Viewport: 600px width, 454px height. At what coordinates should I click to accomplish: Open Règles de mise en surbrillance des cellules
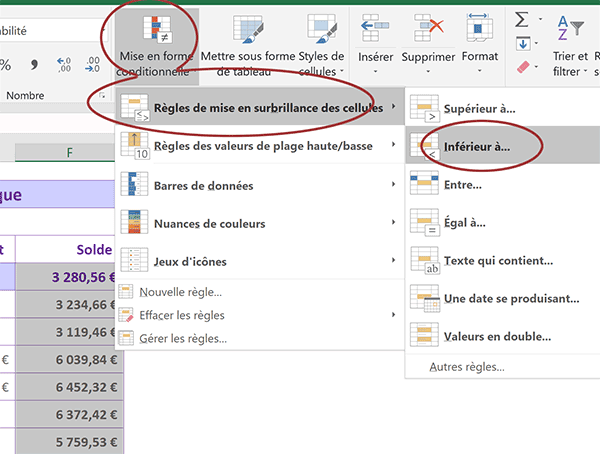point(260,108)
